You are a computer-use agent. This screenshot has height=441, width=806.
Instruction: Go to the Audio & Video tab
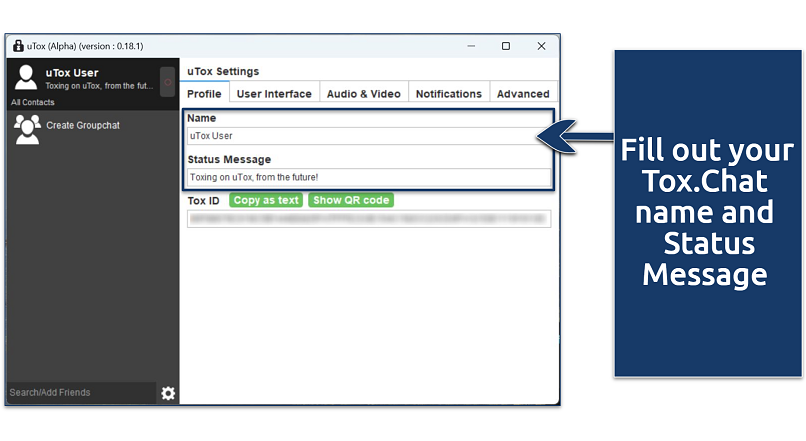(x=364, y=94)
